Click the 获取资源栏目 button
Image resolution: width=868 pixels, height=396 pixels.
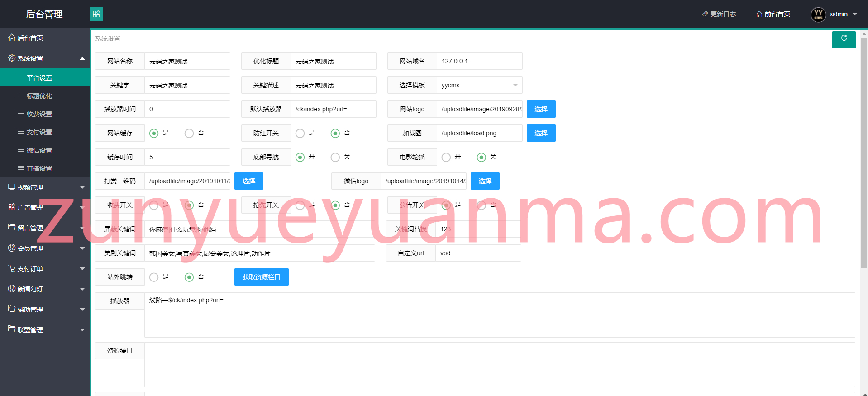click(261, 277)
